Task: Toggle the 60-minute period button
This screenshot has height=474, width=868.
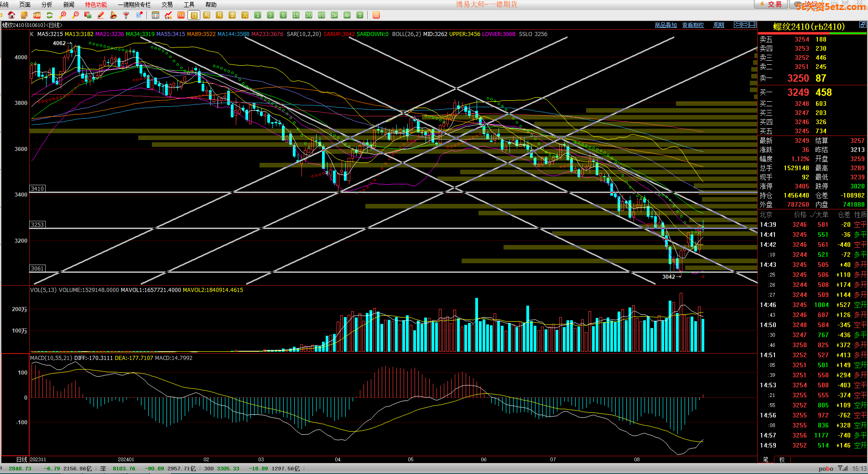Action: 322,15
